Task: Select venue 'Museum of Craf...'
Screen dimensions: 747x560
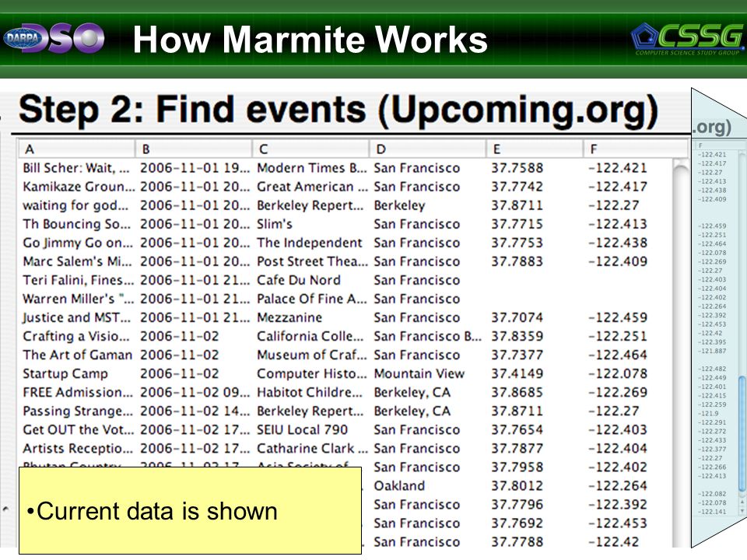Action: 312,355
